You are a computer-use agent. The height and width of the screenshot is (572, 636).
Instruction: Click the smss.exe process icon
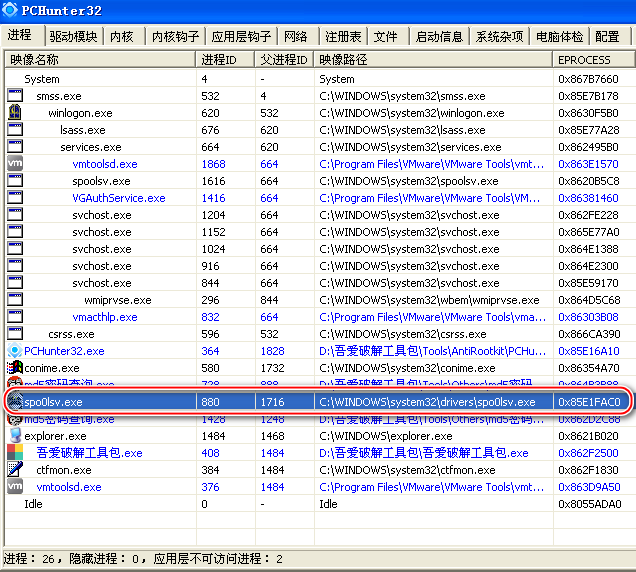tap(15, 96)
